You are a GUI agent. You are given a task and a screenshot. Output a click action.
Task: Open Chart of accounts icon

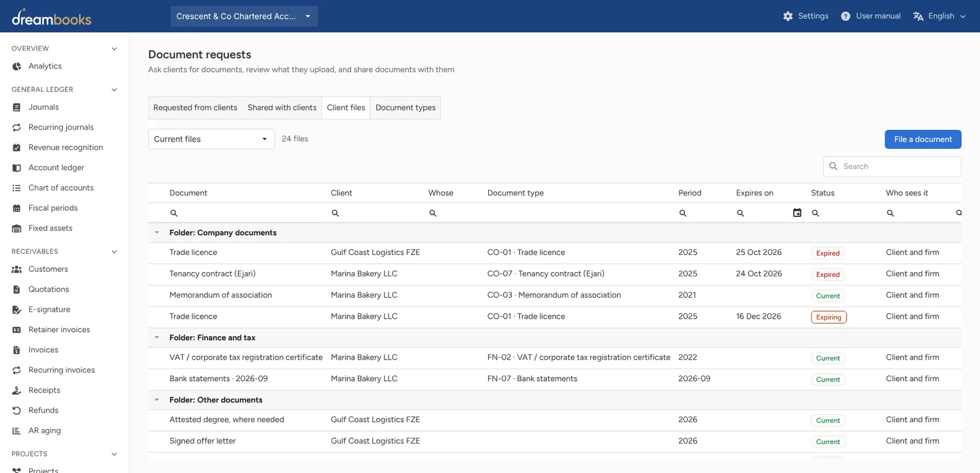[x=17, y=188]
